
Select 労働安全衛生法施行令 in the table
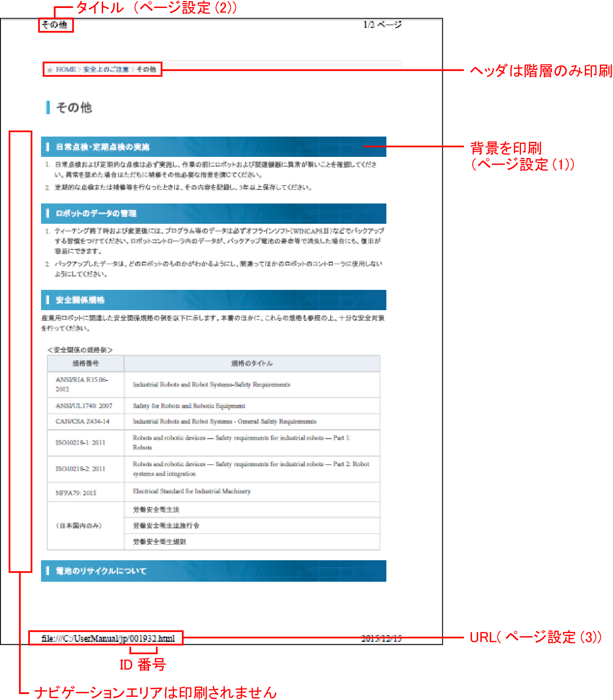coord(166,526)
